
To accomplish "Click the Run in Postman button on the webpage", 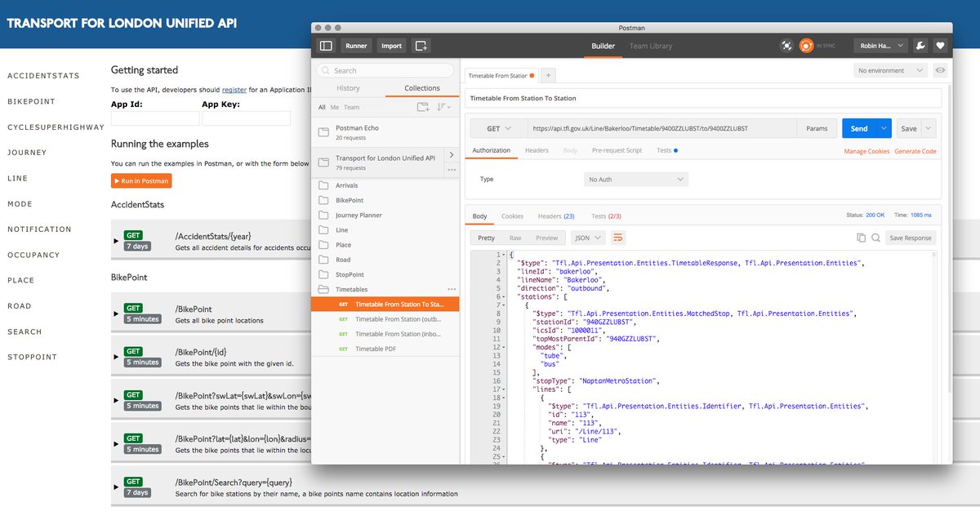I will click(141, 180).
